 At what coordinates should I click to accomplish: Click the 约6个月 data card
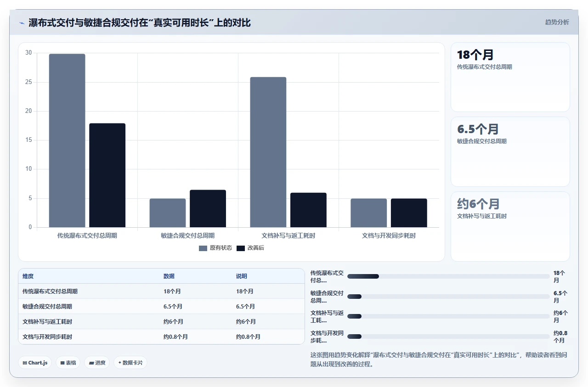coord(510,226)
